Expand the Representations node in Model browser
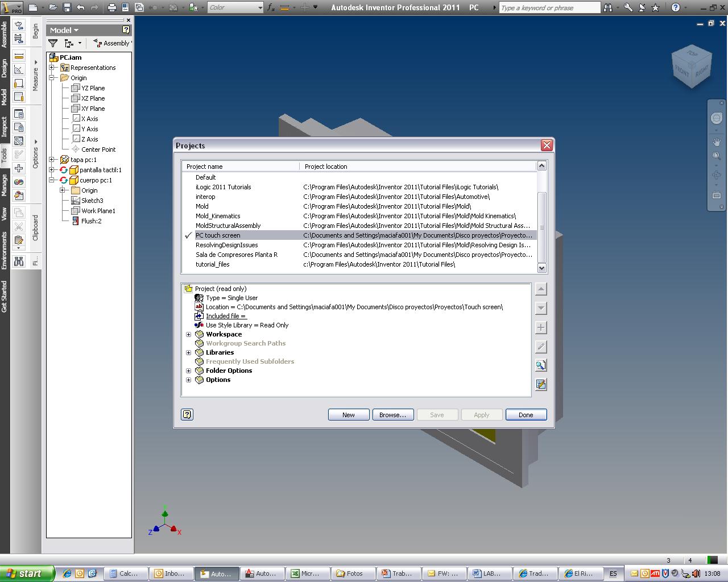Viewport: 728px width, 582px height. coord(52,68)
